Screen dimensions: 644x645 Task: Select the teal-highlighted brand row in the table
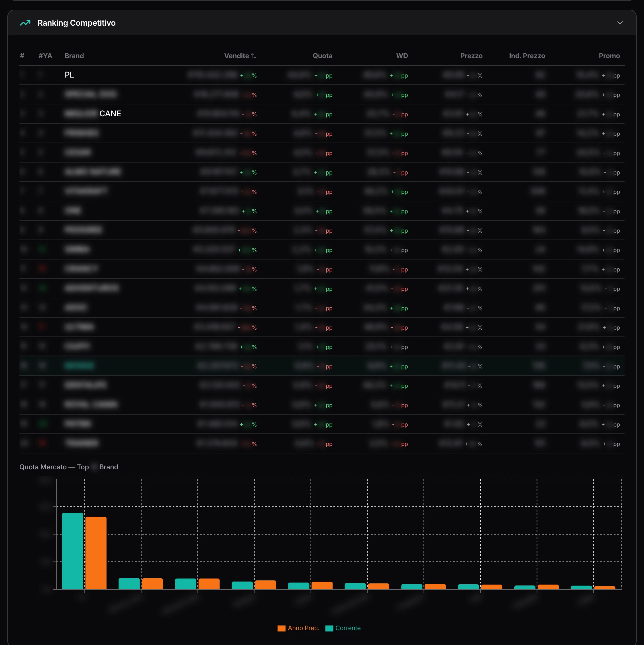tap(322, 366)
